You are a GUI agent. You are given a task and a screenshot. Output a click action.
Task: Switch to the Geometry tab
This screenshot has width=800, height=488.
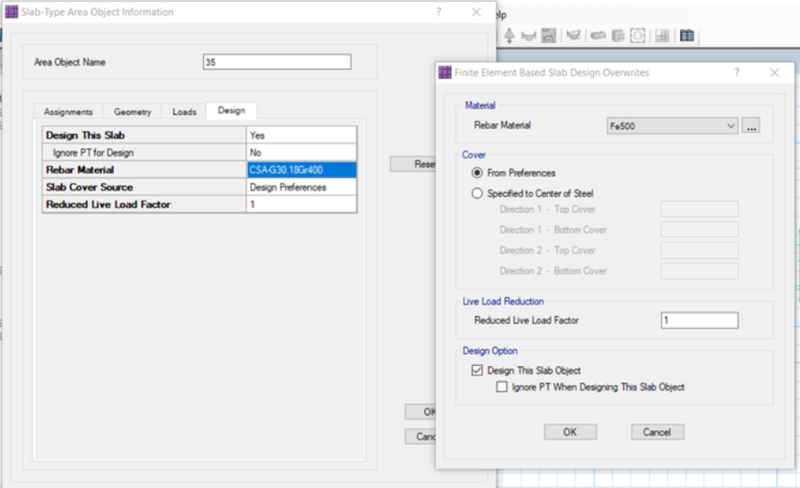point(132,112)
